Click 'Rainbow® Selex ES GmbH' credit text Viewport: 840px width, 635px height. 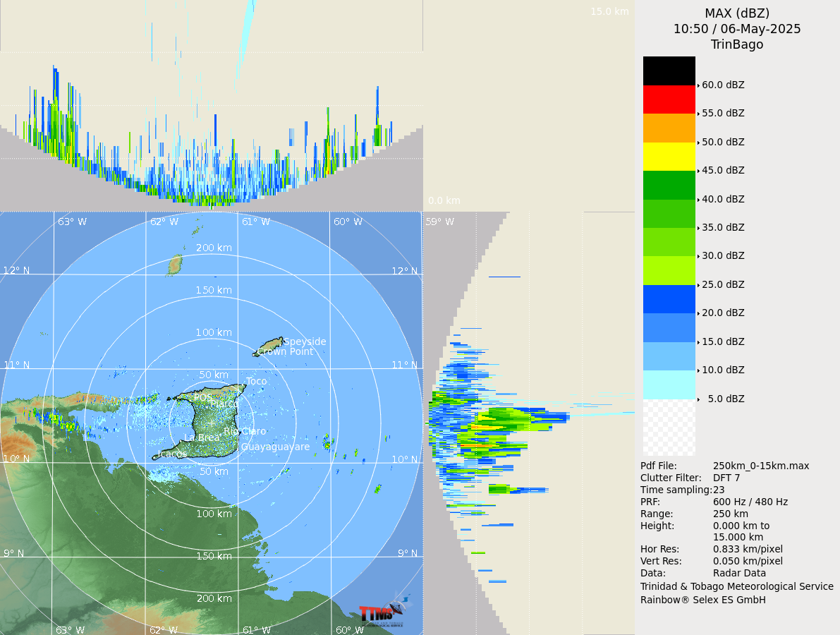tap(703, 600)
